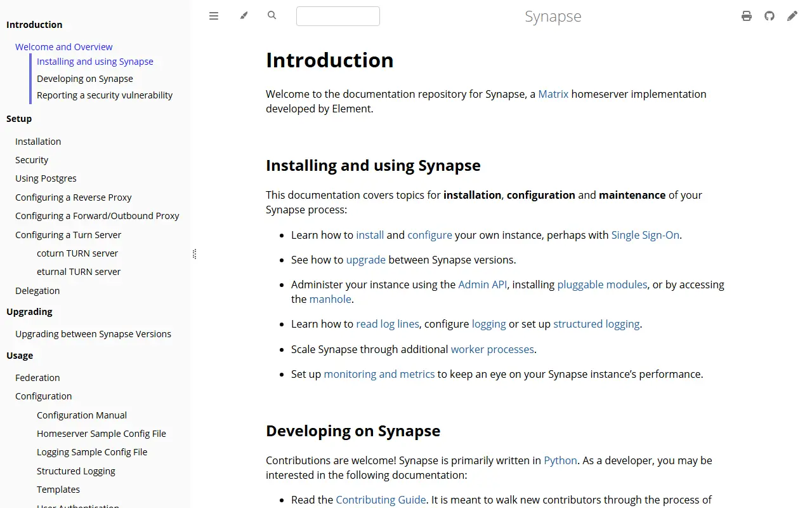The image size is (812, 508).
Task: Open Reporting a security vulnerability
Action: pos(105,95)
